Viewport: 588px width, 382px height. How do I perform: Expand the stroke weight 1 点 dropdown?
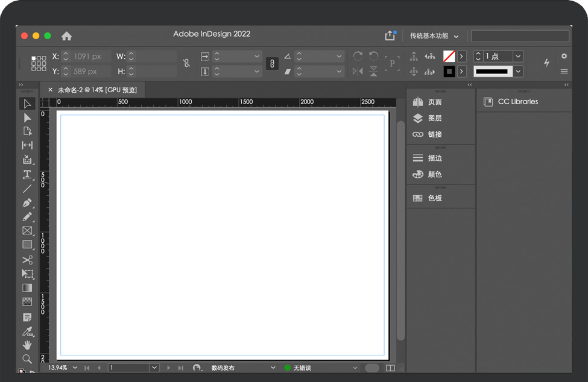[x=518, y=56]
